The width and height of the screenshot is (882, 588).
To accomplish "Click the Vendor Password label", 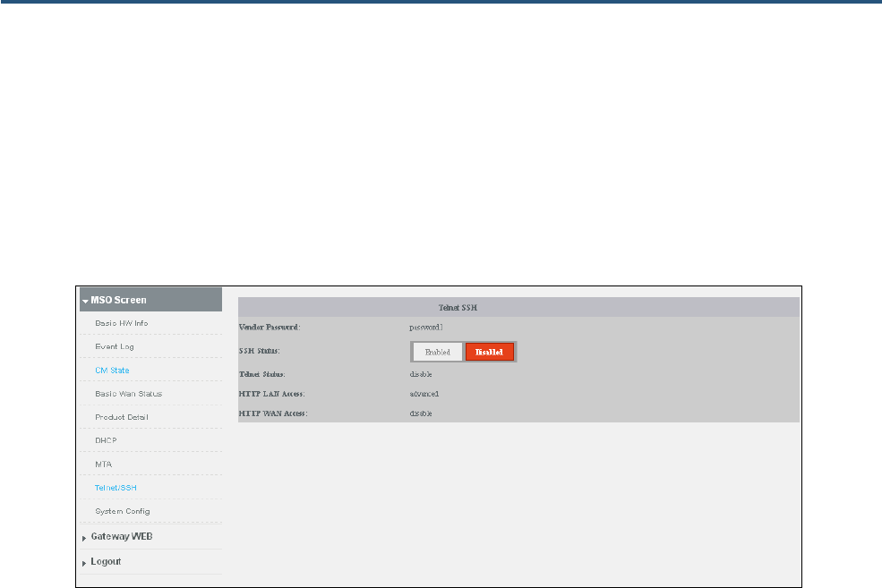I will pos(270,328).
